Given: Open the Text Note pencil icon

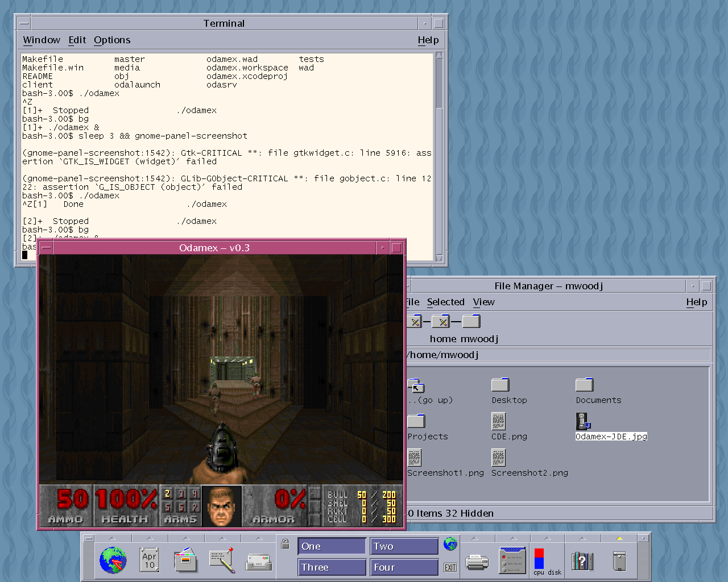Looking at the screenshot, I should point(222,560).
